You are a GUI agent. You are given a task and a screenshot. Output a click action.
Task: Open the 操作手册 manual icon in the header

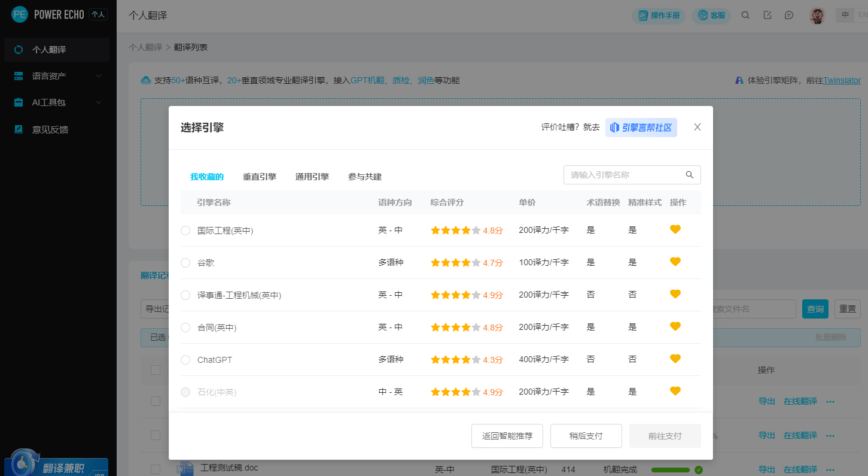click(x=645, y=16)
